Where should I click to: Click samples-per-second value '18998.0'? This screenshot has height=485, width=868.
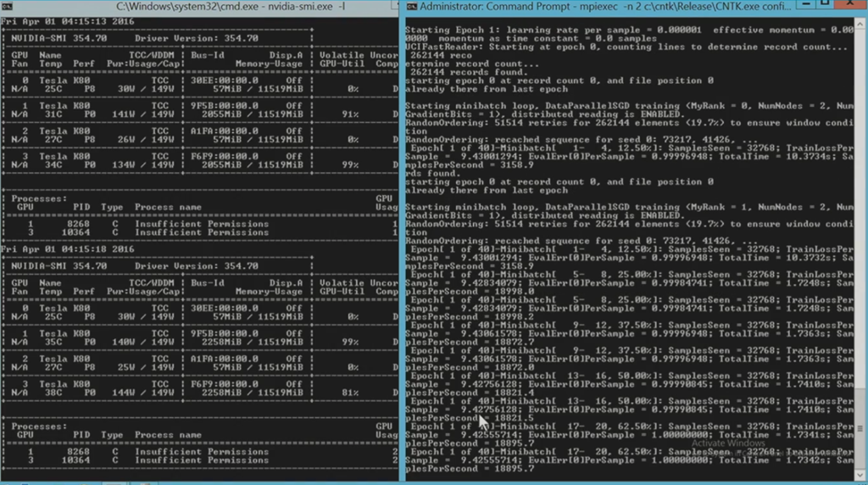515,292
